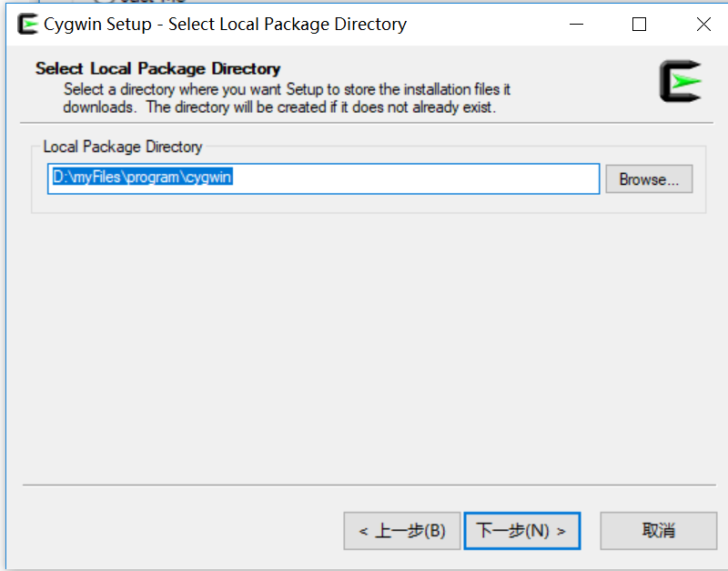This screenshot has height=571, width=728.
Task: Cancel setup with the 取消 button
Action: pyautogui.click(x=658, y=531)
